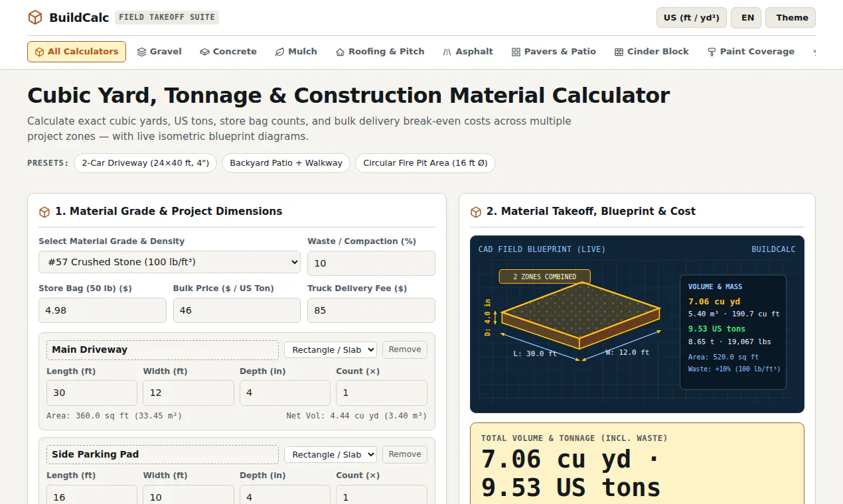Click the All Calculators cube icon

(x=39, y=52)
